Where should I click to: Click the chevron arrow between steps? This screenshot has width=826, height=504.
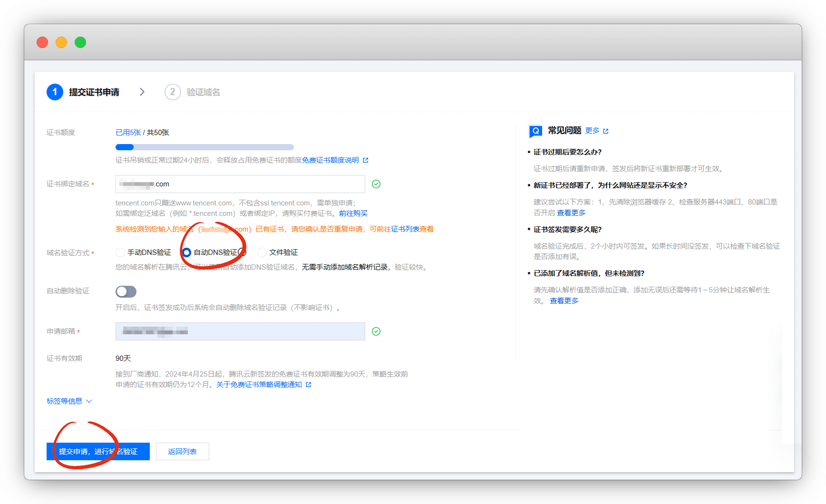(142, 92)
